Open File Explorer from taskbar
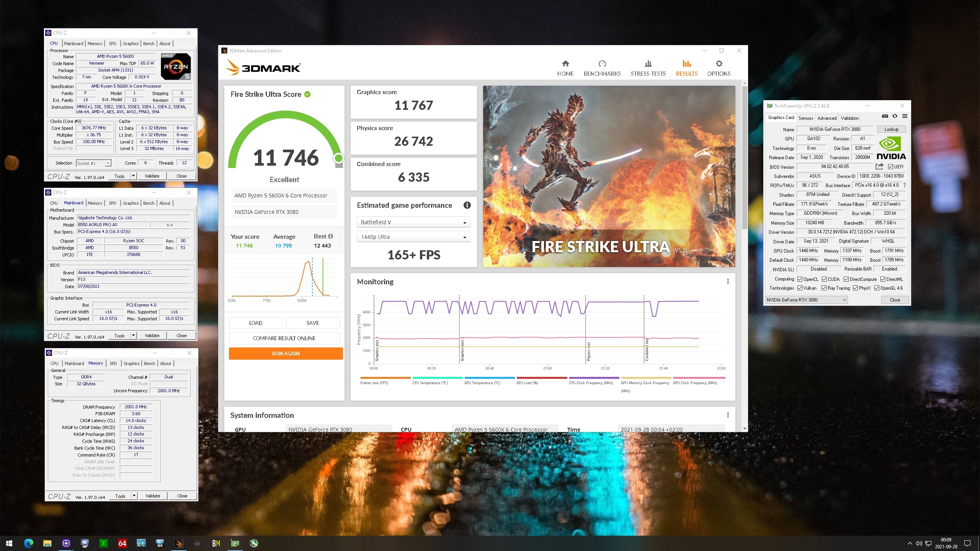This screenshot has width=980, height=551. (x=47, y=543)
